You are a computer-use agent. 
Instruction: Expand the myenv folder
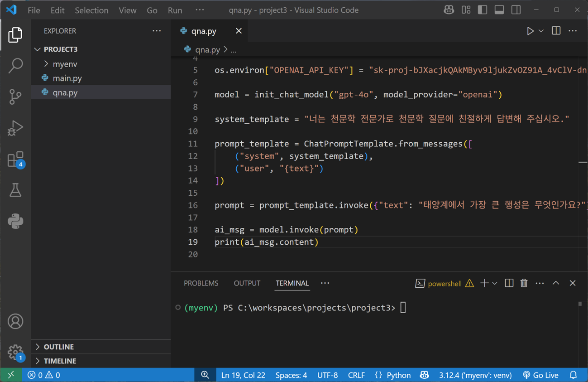coord(101,64)
